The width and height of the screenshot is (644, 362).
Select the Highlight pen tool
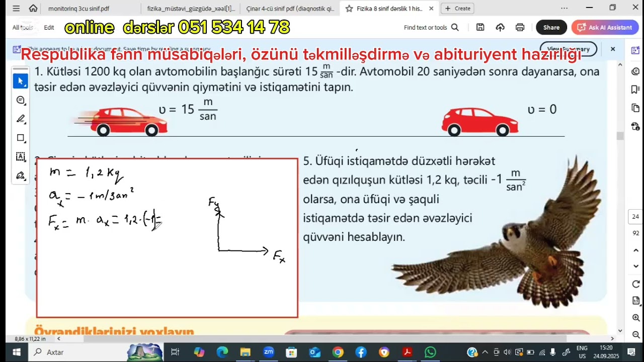pyautogui.click(x=21, y=119)
